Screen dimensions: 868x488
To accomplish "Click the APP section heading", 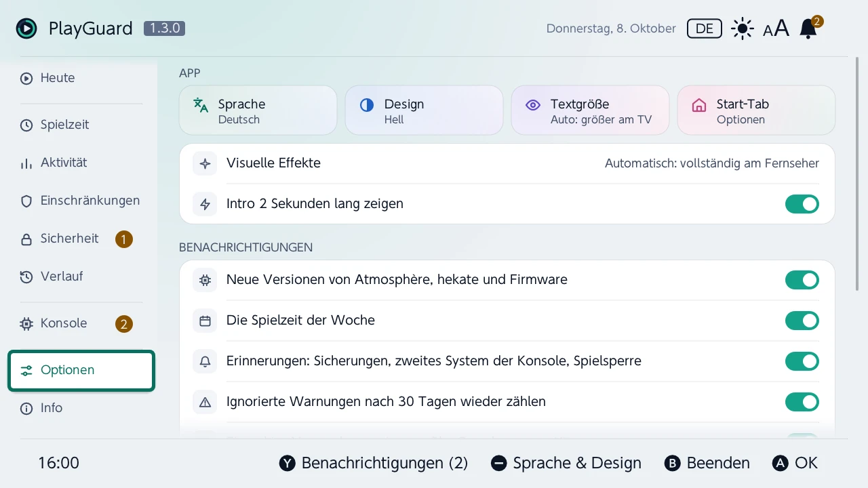I will coord(189,73).
